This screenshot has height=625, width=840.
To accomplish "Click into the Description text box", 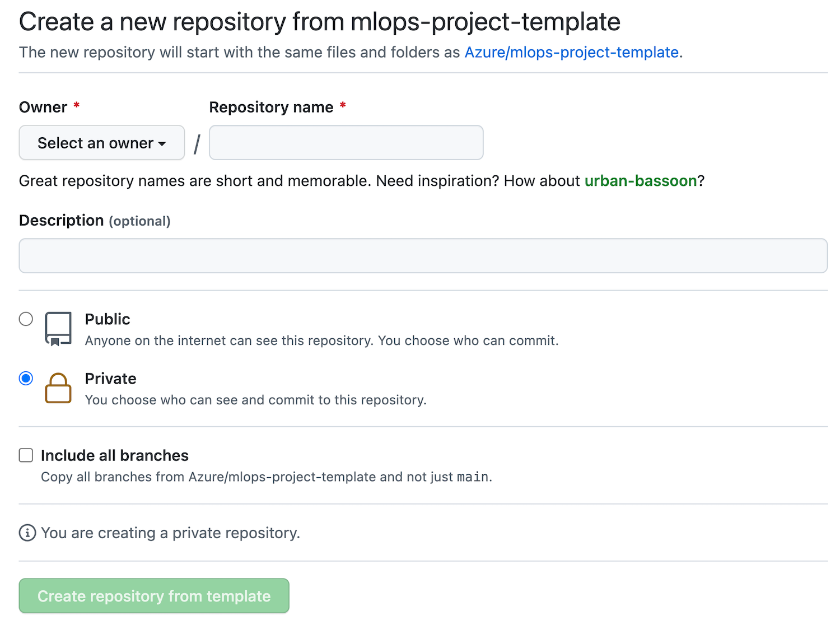I will (423, 256).
